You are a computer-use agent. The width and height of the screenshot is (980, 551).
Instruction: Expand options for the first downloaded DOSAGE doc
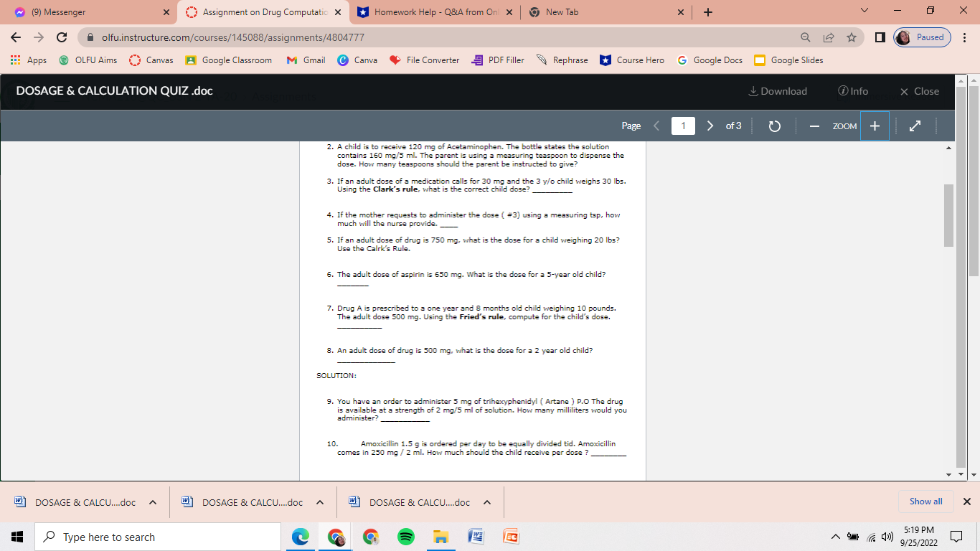tap(151, 502)
